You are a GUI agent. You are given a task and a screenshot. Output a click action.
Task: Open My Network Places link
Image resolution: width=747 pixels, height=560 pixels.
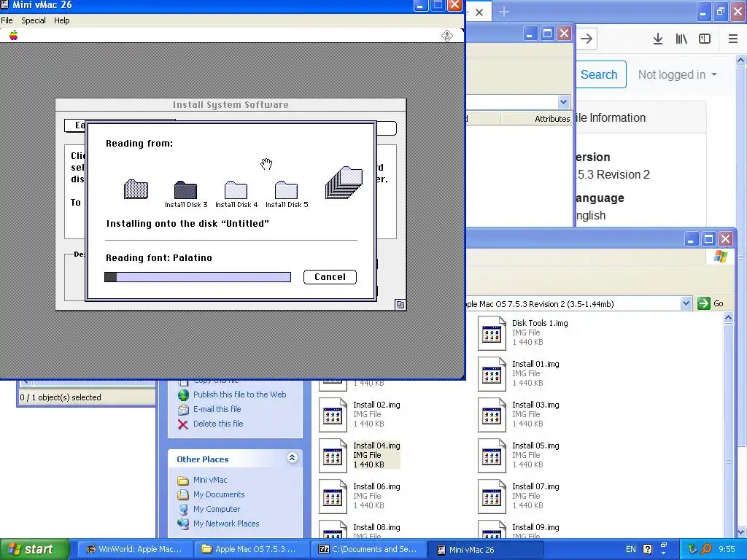[226, 524]
